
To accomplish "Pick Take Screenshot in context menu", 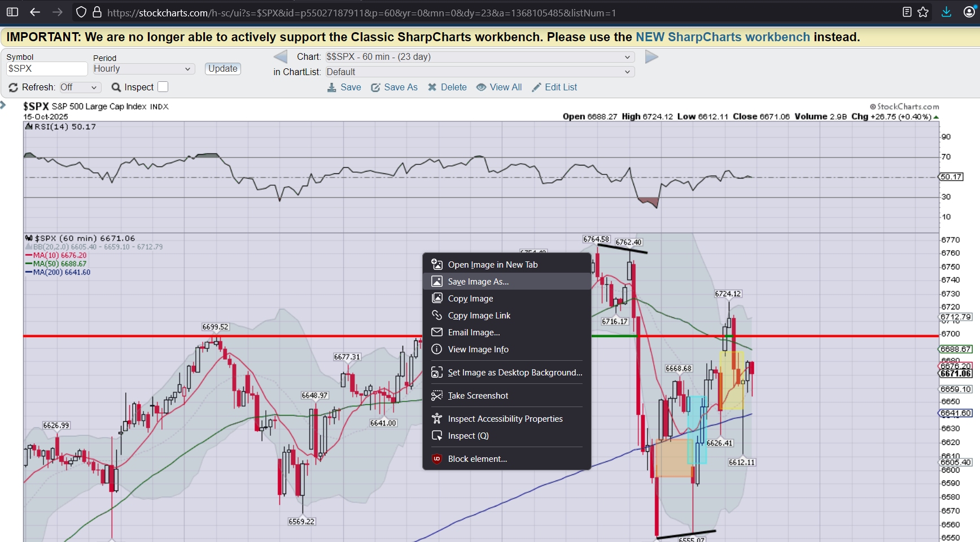I will 478,396.
